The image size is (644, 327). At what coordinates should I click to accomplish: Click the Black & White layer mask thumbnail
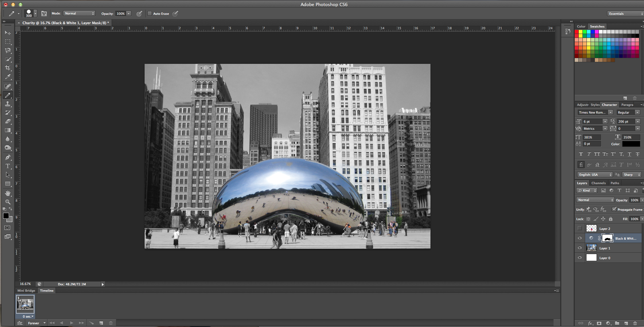click(x=607, y=238)
